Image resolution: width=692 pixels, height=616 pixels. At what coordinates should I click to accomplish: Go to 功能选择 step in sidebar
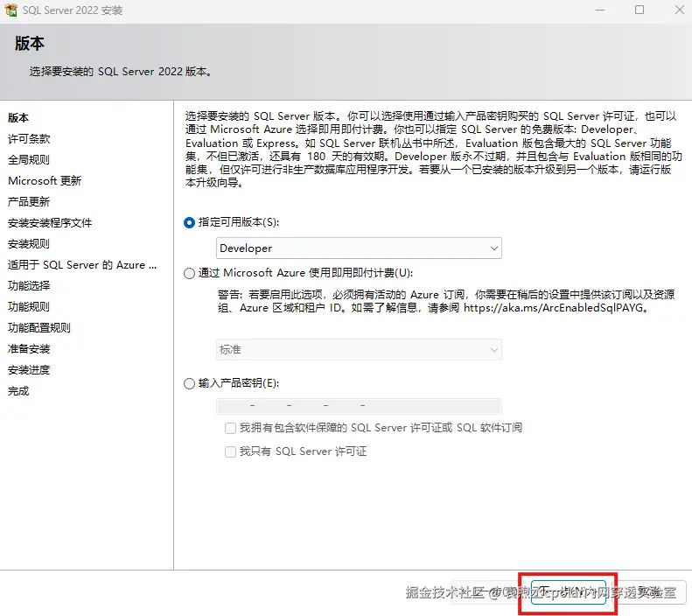coord(29,286)
